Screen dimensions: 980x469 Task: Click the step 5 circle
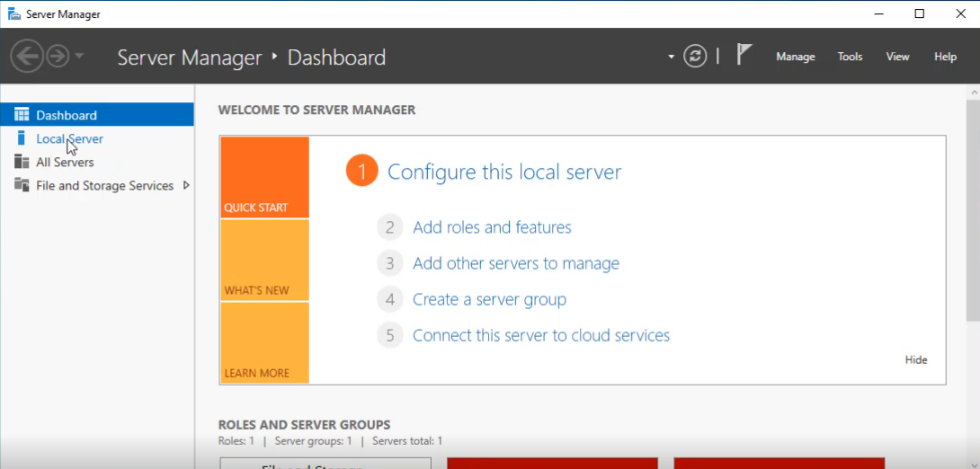(x=390, y=336)
